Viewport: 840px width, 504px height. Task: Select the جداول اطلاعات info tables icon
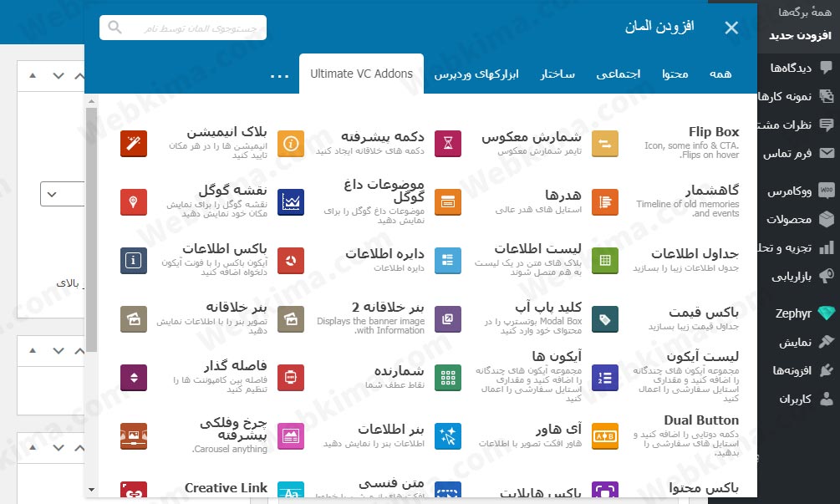coord(605,260)
